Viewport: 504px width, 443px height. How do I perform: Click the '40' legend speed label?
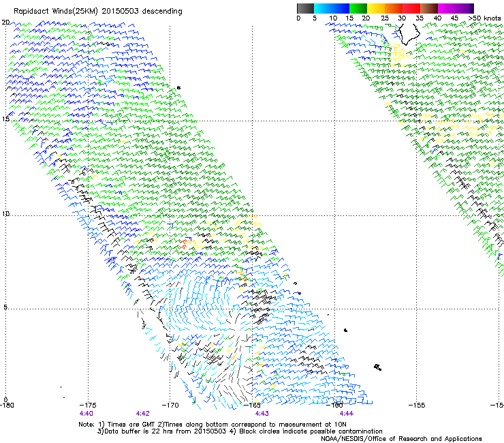click(437, 18)
